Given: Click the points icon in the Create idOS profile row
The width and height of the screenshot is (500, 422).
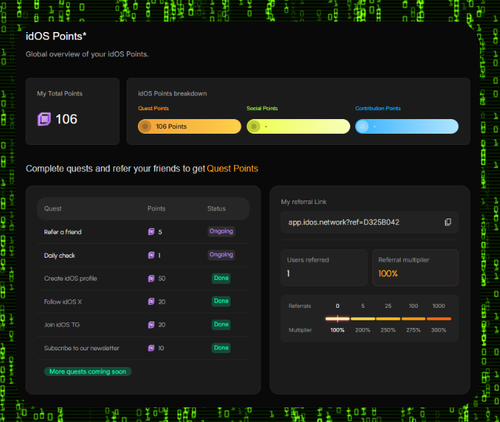Looking at the screenshot, I should pos(151,278).
